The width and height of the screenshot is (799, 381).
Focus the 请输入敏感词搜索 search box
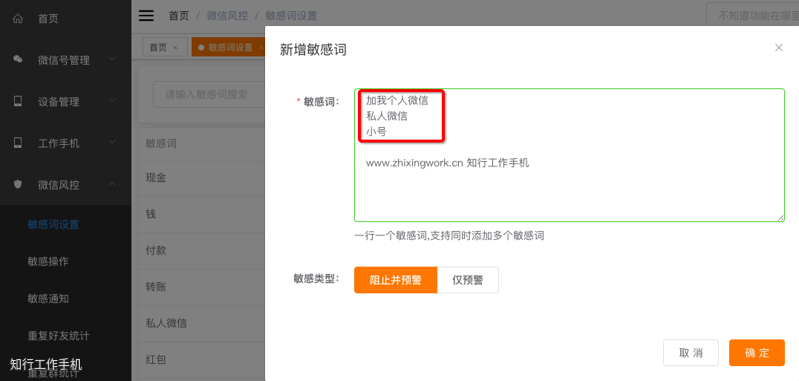point(209,95)
